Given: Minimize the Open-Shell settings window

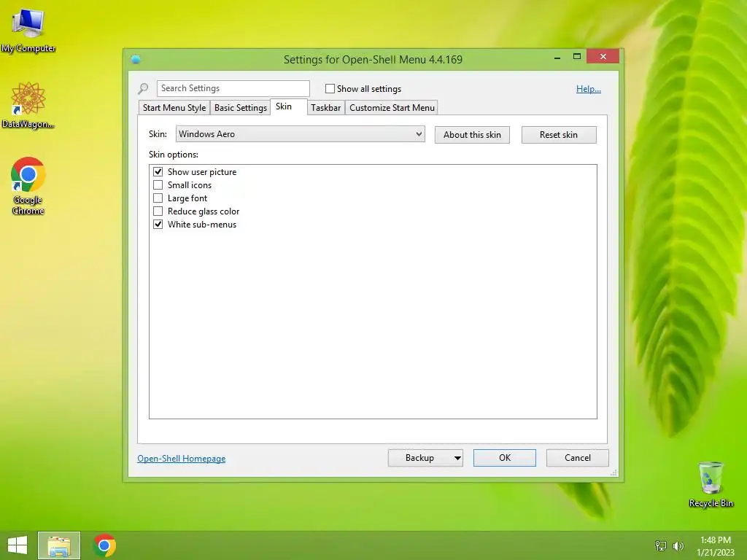Looking at the screenshot, I should coord(557,57).
